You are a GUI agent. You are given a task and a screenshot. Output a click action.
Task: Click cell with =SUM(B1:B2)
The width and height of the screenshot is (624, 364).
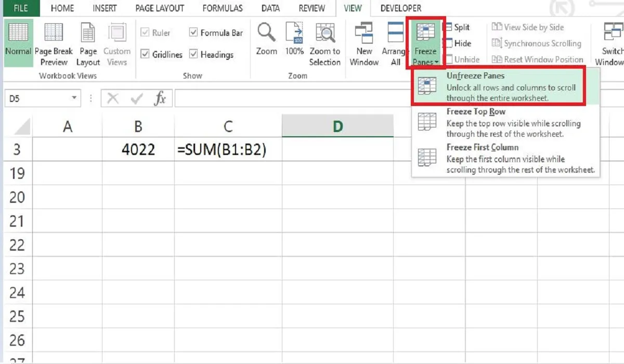pos(228,149)
